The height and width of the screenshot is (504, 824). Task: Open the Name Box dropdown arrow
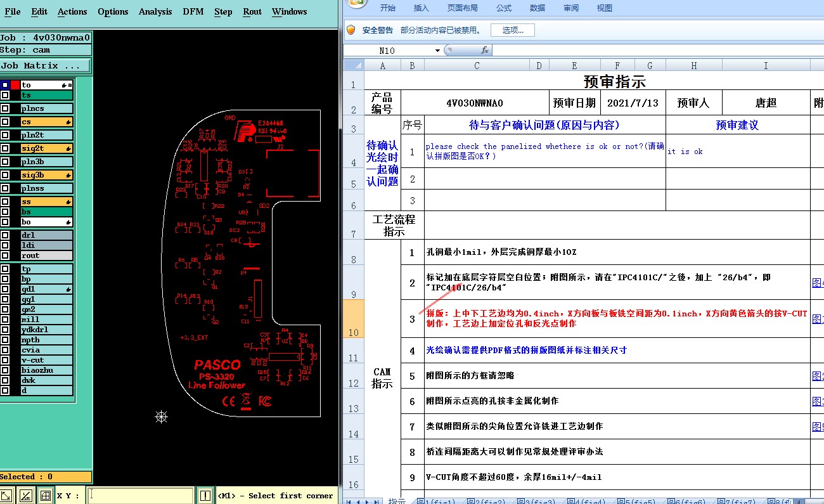click(437, 51)
